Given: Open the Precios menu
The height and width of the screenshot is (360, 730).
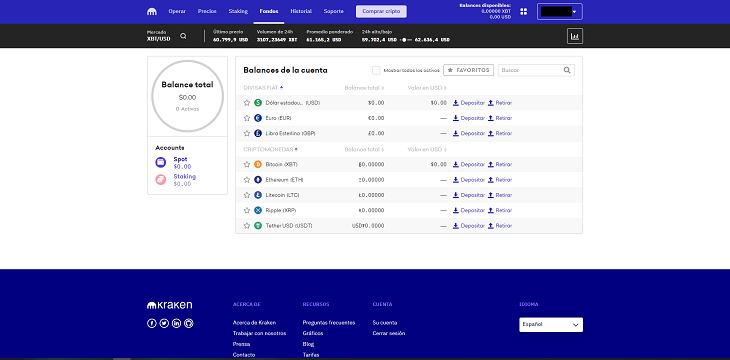Looking at the screenshot, I should tap(207, 11).
